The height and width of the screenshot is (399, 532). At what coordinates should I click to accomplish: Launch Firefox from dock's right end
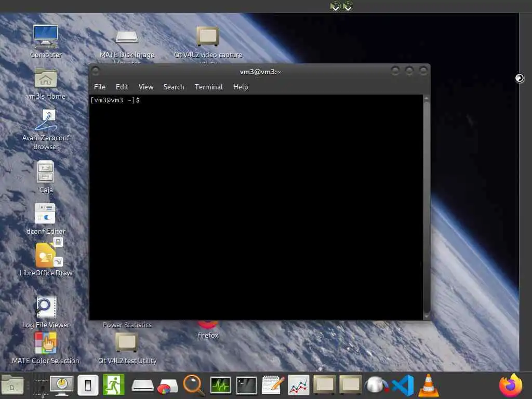pos(511,386)
